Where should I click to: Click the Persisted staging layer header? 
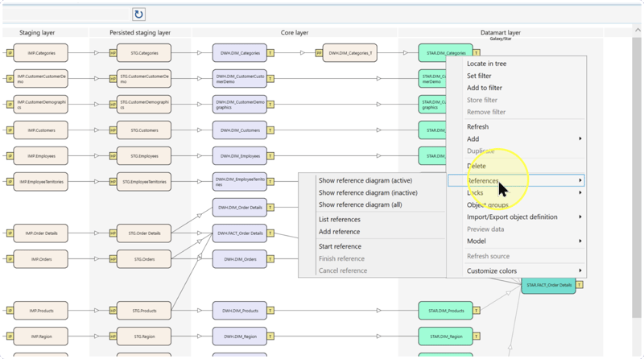tap(140, 32)
